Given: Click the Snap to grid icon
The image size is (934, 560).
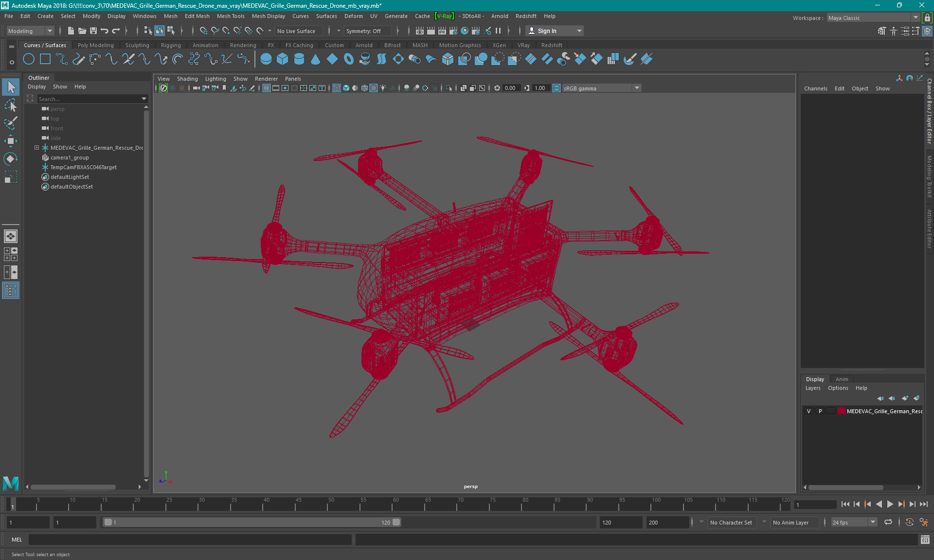Looking at the screenshot, I should 200,31.
